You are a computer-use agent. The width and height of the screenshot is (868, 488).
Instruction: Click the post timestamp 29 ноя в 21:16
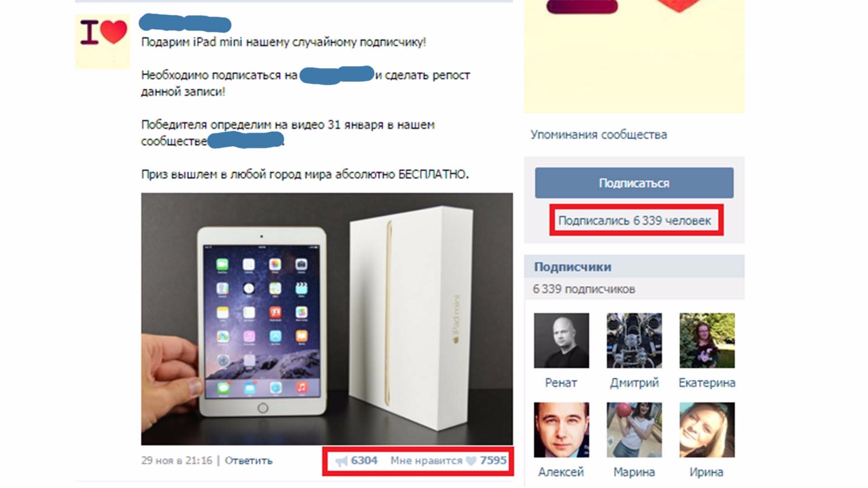(x=177, y=460)
